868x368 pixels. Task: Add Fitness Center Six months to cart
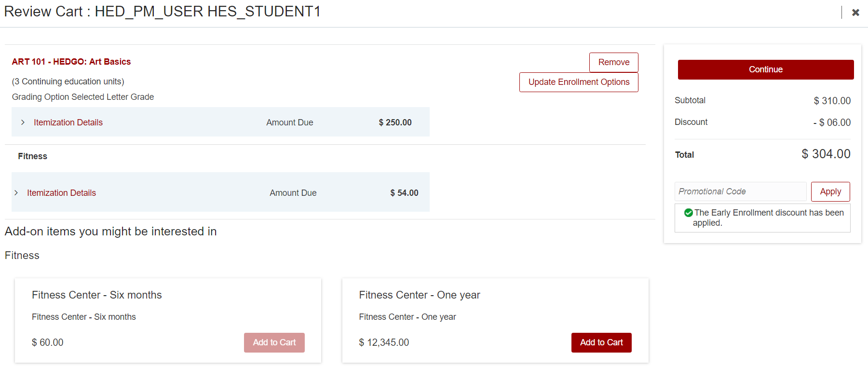tap(274, 342)
